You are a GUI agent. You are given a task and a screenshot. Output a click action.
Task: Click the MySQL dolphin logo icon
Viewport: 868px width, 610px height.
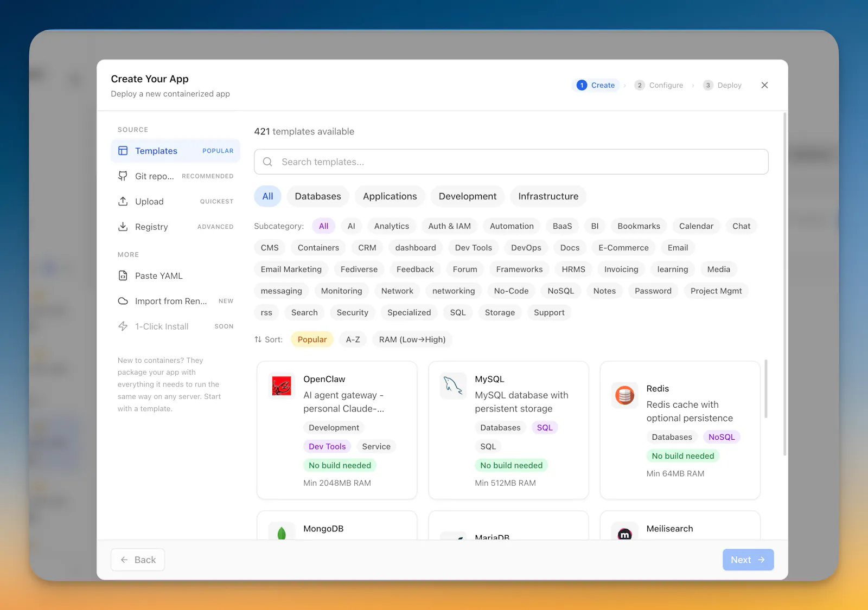(453, 386)
